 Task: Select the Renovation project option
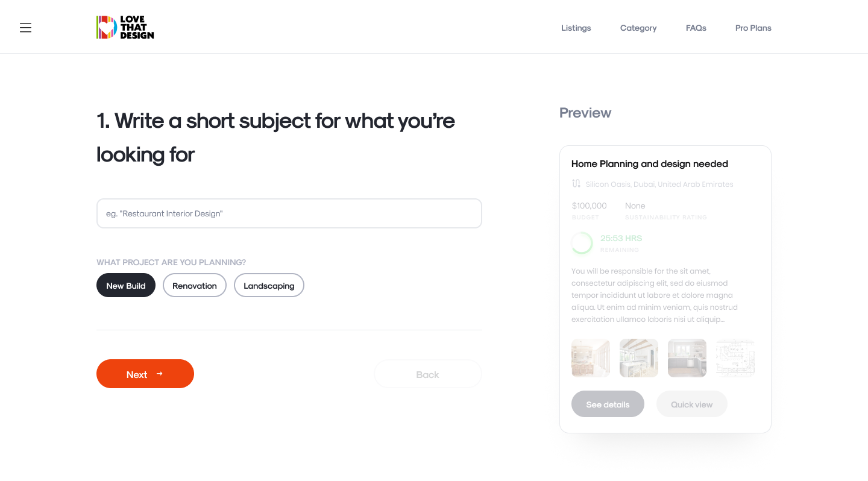(x=195, y=285)
